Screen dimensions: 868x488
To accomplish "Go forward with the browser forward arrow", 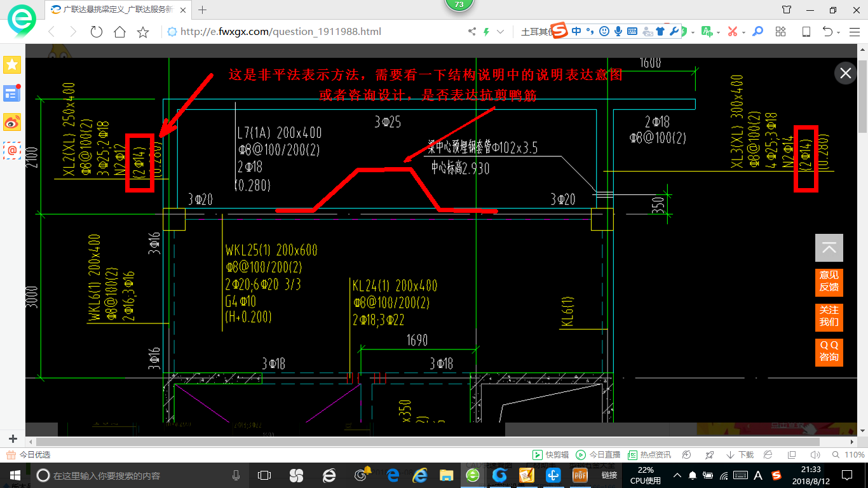I will pos(73,32).
